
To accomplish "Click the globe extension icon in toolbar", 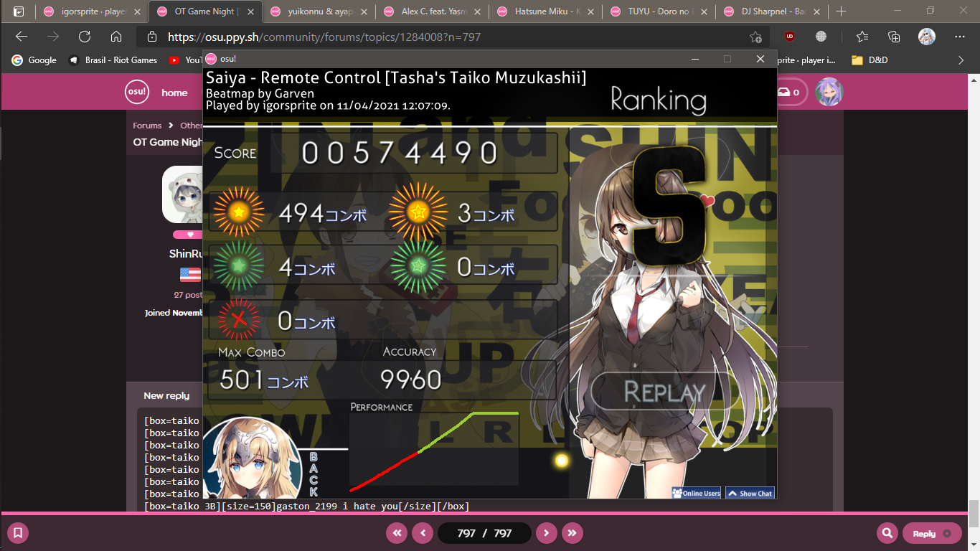I will click(821, 37).
